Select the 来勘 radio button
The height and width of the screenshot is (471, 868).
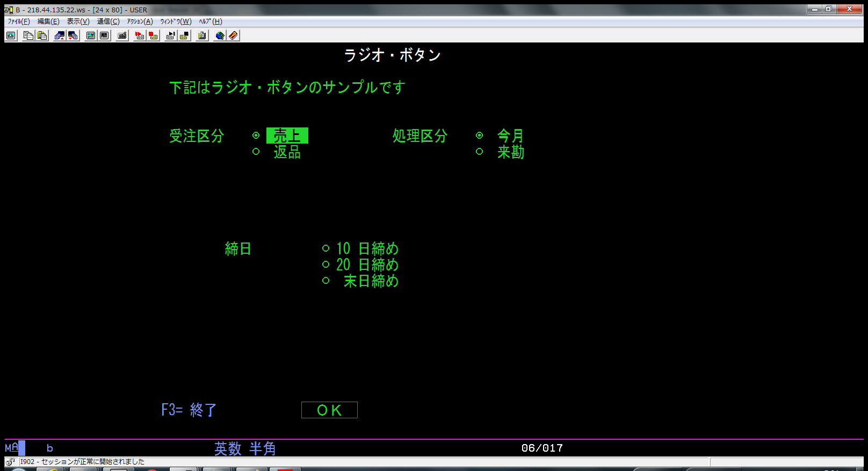(x=480, y=152)
